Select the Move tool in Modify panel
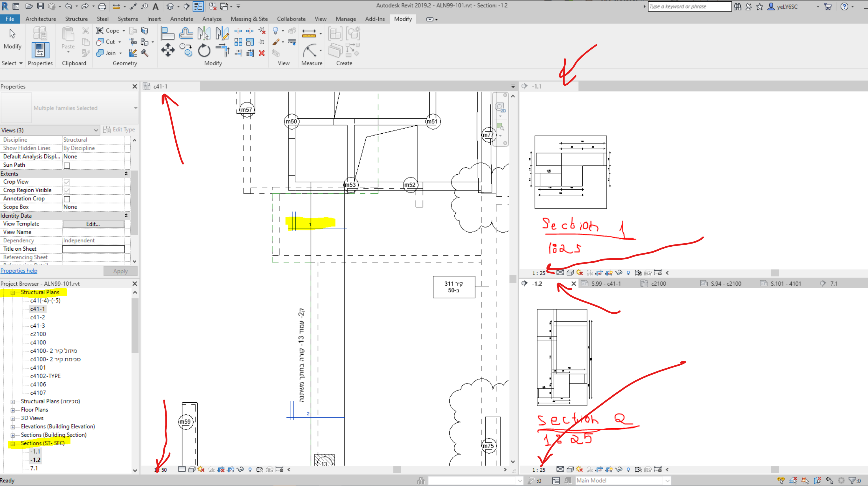Image resolution: width=868 pixels, height=486 pixels. [x=168, y=51]
